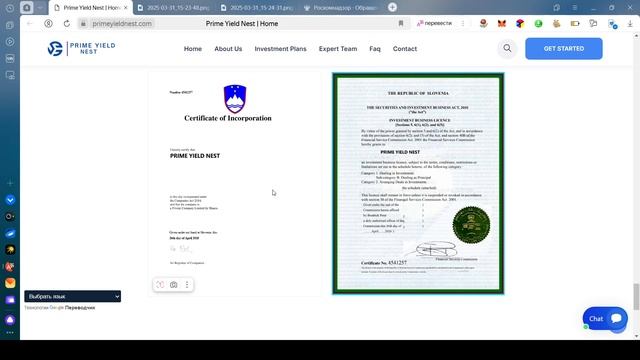The image size is (640, 360).
Task: Expand the Выбрать язык language dropdown
Action: point(73,296)
